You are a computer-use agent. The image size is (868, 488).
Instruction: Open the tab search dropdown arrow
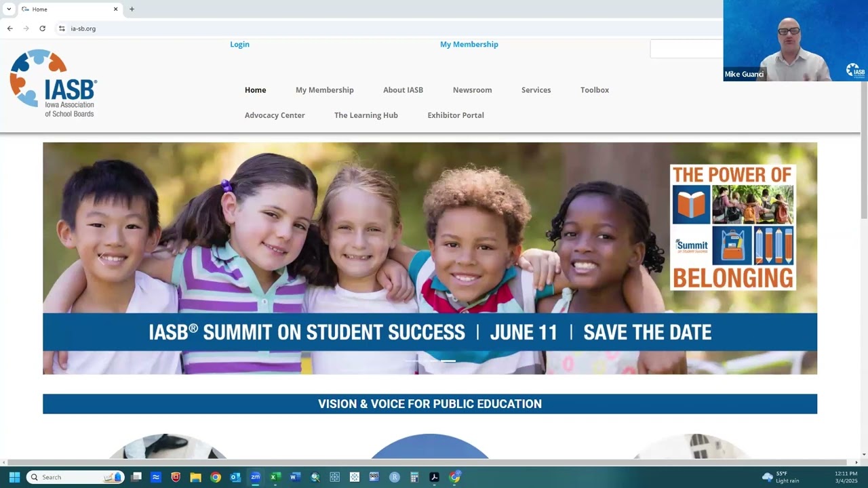(9, 9)
